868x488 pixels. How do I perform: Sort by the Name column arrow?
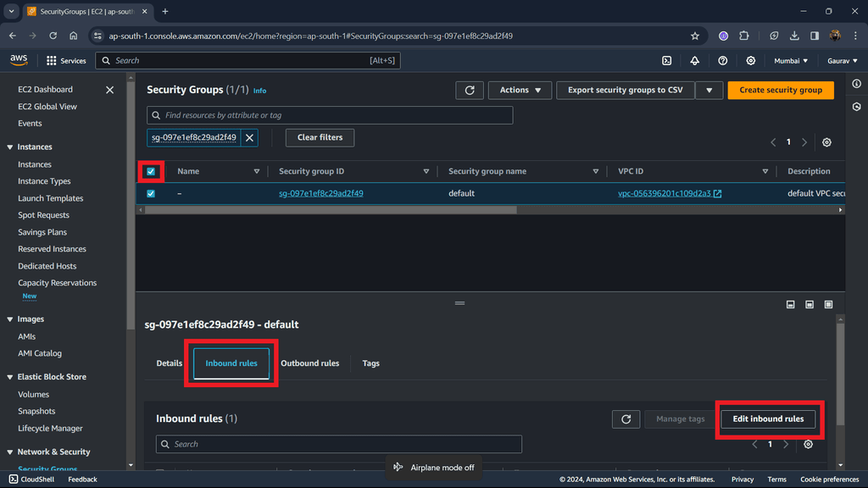pos(256,171)
